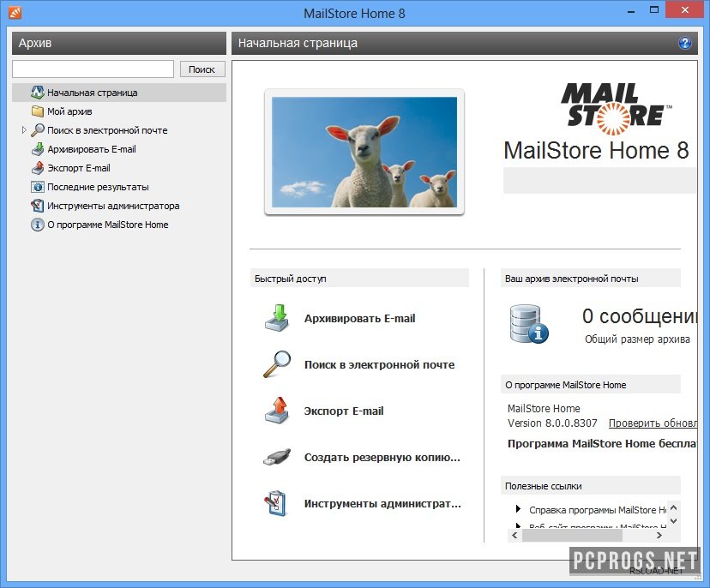Expand the Поиск в электронной почте tree node
This screenshot has height=588, width=710.
[x=24, y=130]
